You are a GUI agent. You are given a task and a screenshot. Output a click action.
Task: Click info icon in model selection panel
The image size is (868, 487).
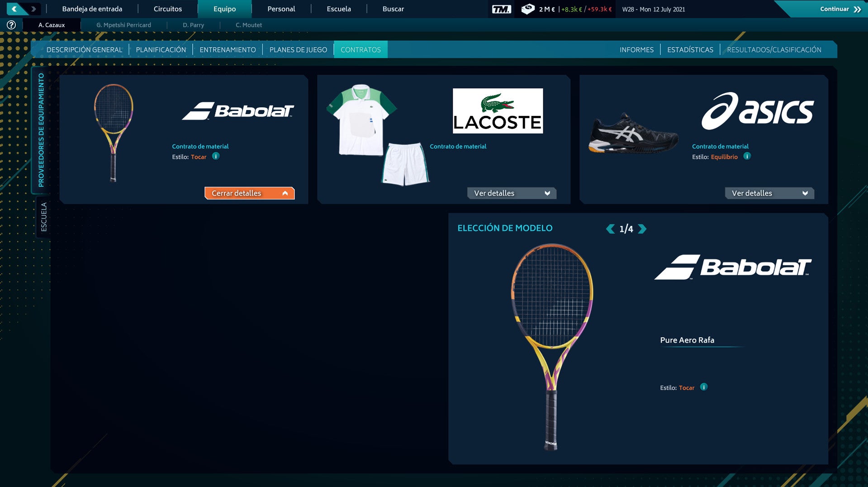704,387
